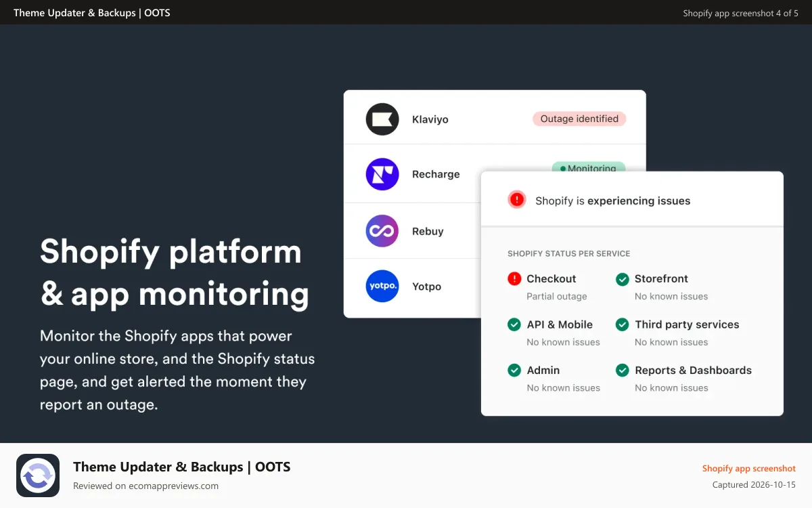Click the Outage identified status badge

click(579, 119)
